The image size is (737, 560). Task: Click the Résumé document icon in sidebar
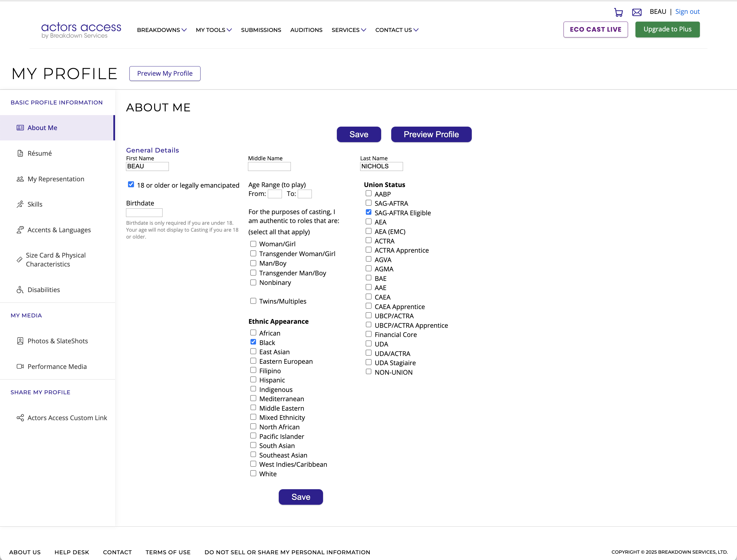pos(20,153)
